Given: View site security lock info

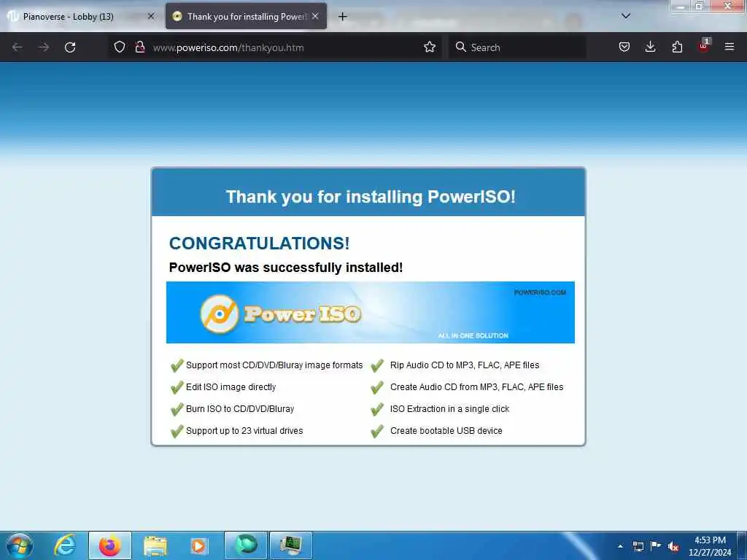Looking at the screenshot, I should point(139,47).
